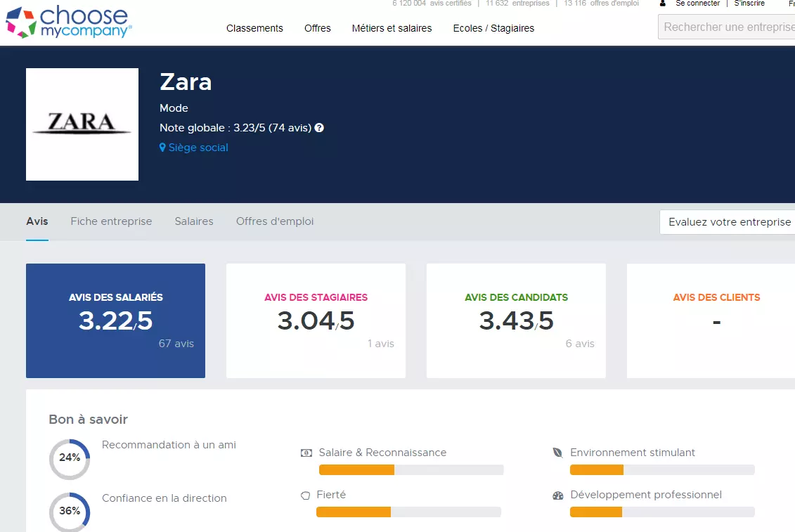Screen dimensions: 795x532
Task: Open the Offres d'emploi tab
Action: coord(275,221)
